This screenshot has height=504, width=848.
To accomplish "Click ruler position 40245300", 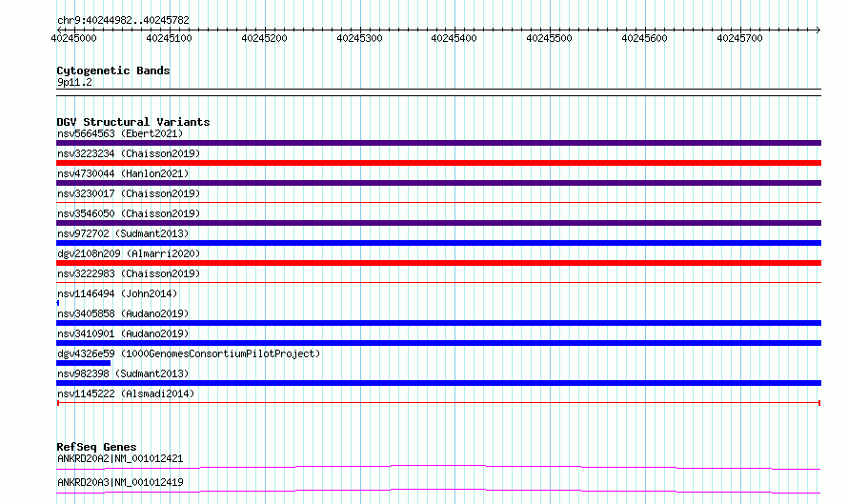I will (359, 38).
